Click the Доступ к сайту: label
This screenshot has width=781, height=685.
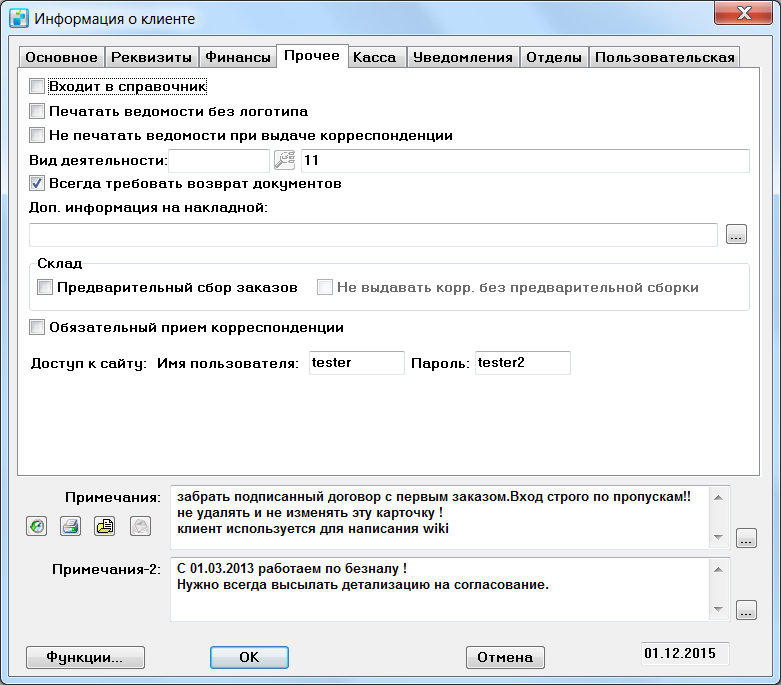(89, 363)
